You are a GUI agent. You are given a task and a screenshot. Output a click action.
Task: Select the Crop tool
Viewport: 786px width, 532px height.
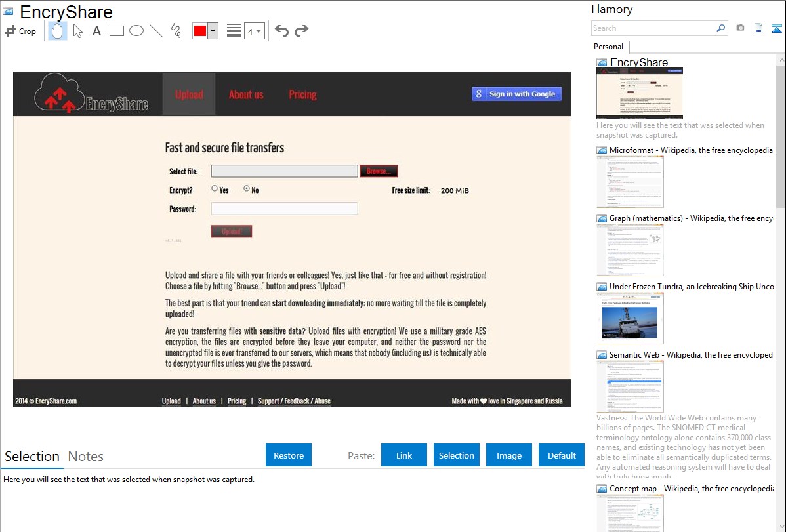tap(20, 31)
